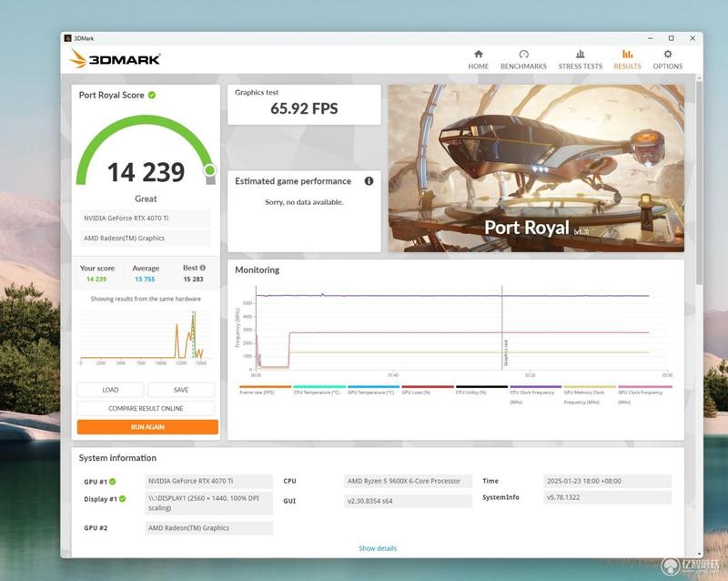The image size is (728, 581).
Task: Click AMD Radeon(TM) Graphics under the gauge
Action: [x=146, y=239]
